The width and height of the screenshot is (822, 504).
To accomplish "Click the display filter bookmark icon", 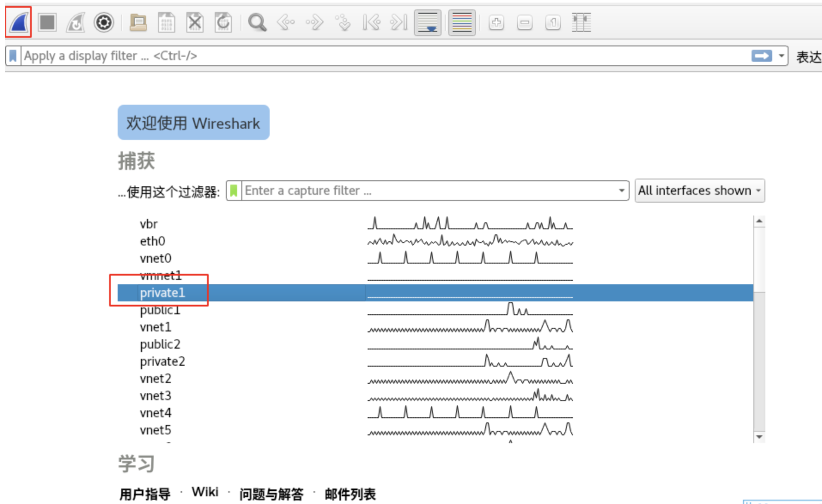I will click(13, 56).
